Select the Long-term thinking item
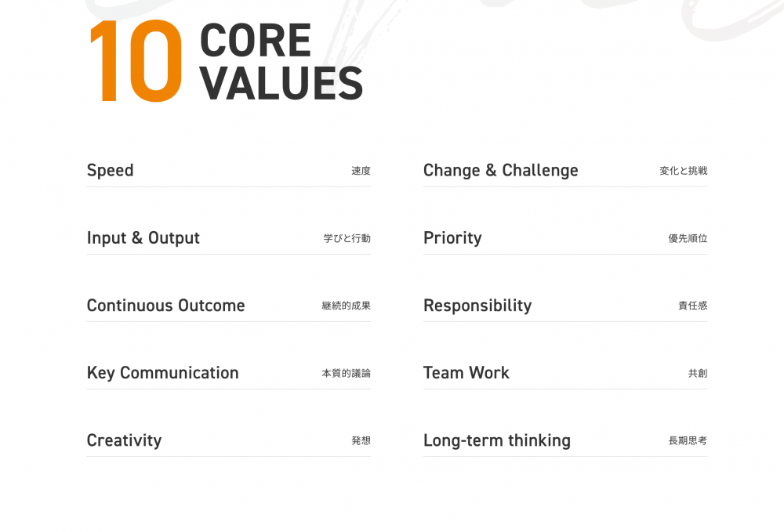Image resolution: width=784 pixels, height=532 pixels. tap(565, 440)
